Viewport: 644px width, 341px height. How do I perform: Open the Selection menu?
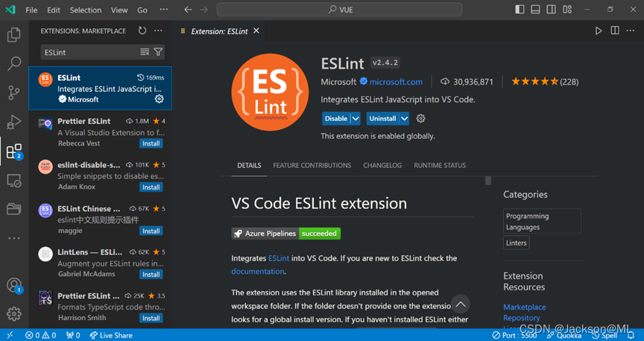point(86,10)
